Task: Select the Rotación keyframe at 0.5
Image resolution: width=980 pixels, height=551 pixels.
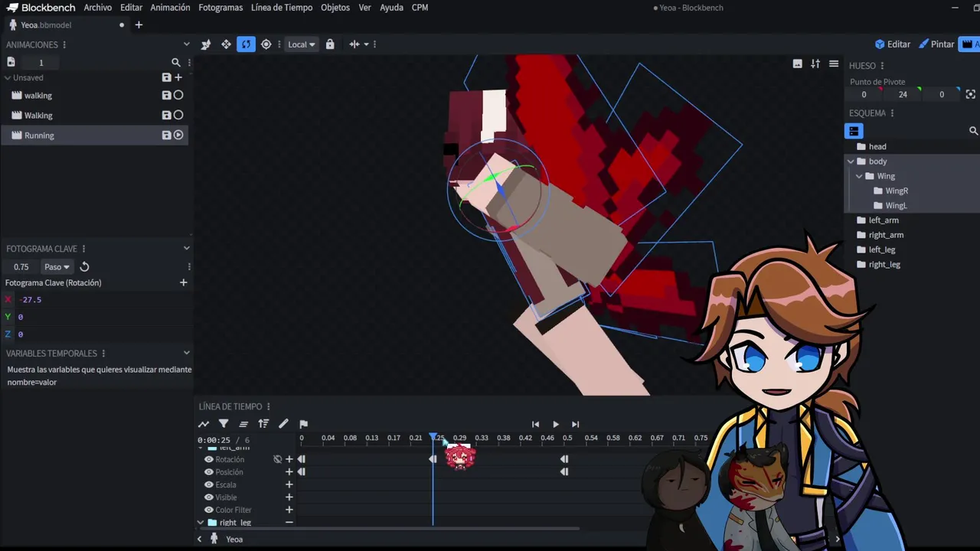Action: (564, 459)
